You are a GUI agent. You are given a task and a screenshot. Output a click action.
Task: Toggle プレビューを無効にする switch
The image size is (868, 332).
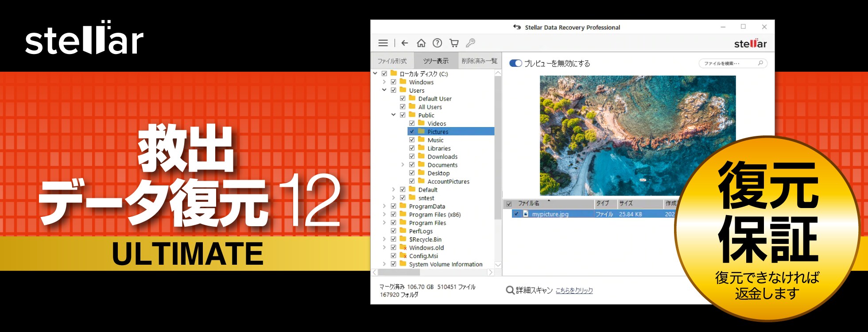515,63
